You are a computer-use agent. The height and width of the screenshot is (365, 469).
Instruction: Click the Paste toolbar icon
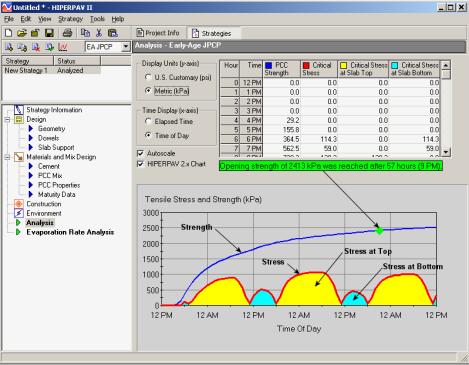(113, 33)
